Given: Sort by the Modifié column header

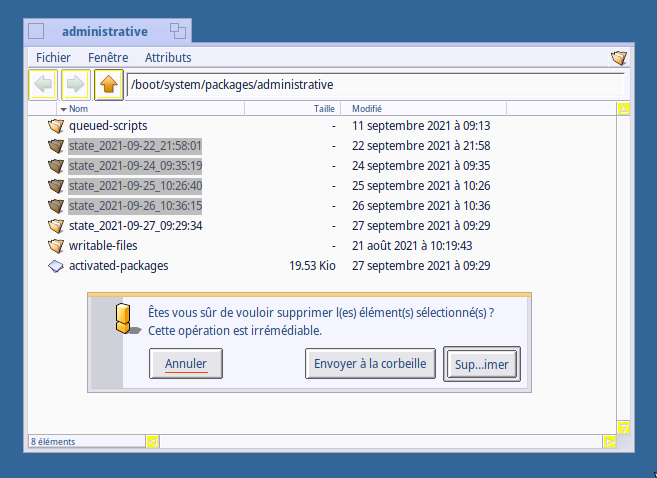Looking at the screenshot, I should [424, 109].
